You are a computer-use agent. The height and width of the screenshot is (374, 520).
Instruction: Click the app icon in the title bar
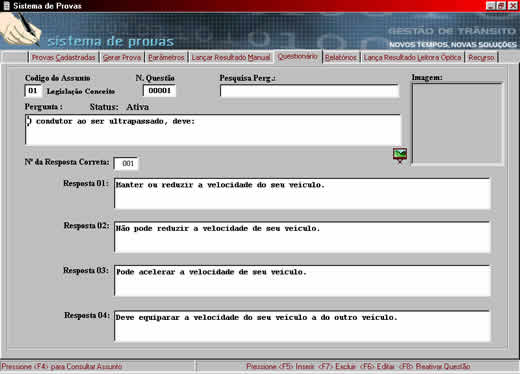pyautogui.click(x=6, y=6)
